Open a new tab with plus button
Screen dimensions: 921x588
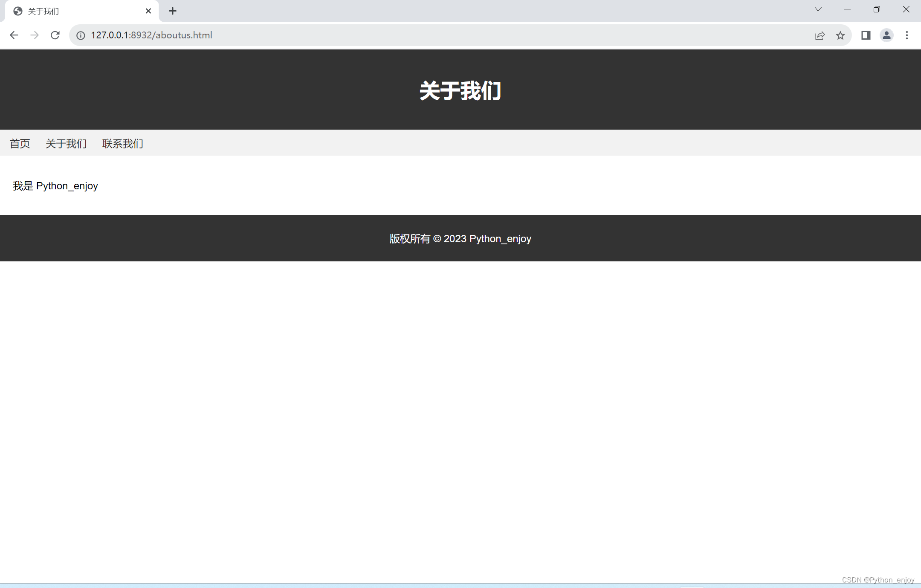pyautogui.click(x=173, y=11)
